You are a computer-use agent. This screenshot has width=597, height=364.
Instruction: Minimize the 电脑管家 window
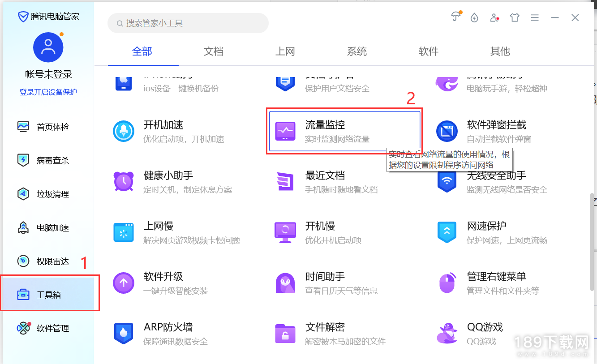555,17
